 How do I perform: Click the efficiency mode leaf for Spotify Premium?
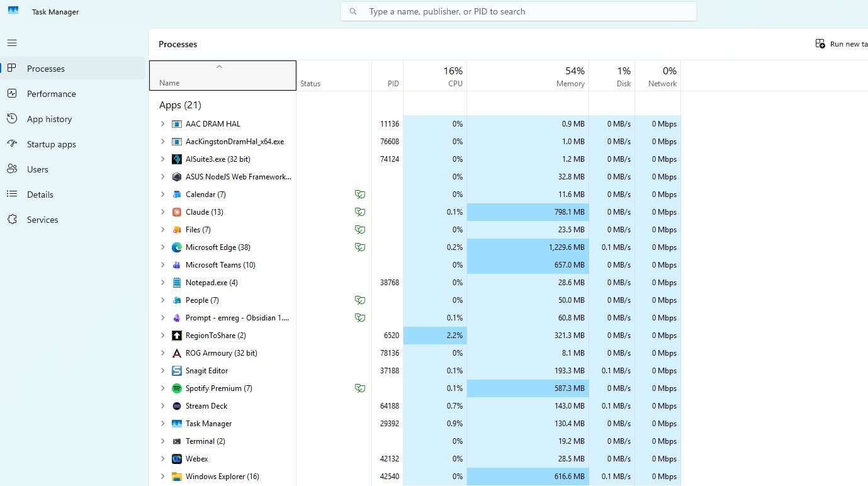360,388
